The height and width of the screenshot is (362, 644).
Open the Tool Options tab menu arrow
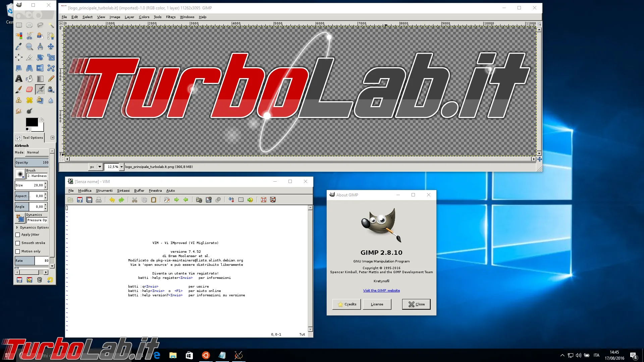click(52, 138)
